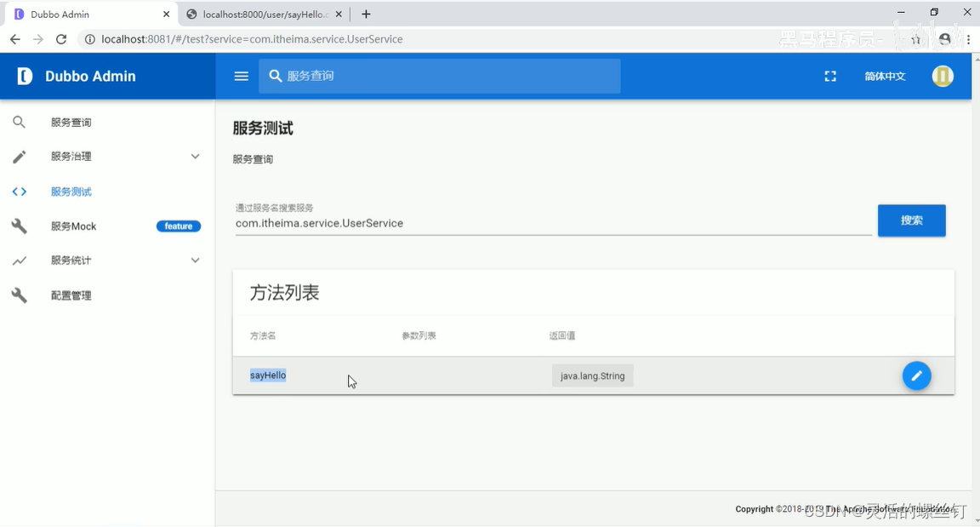Switch to the Dubbo Admin browser tab
The image size is (980, 527).
pos(85,14)
